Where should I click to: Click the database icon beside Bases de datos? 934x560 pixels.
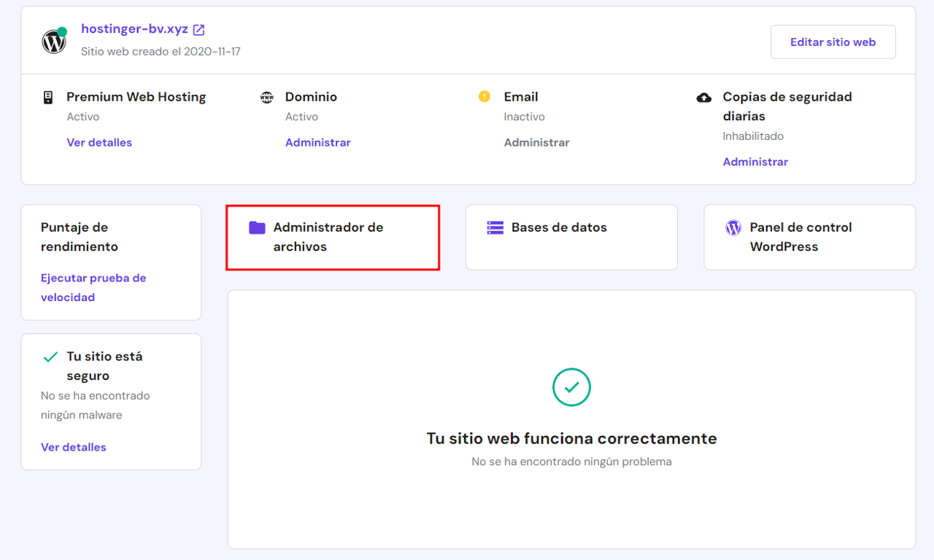click(x=495, y=227)
